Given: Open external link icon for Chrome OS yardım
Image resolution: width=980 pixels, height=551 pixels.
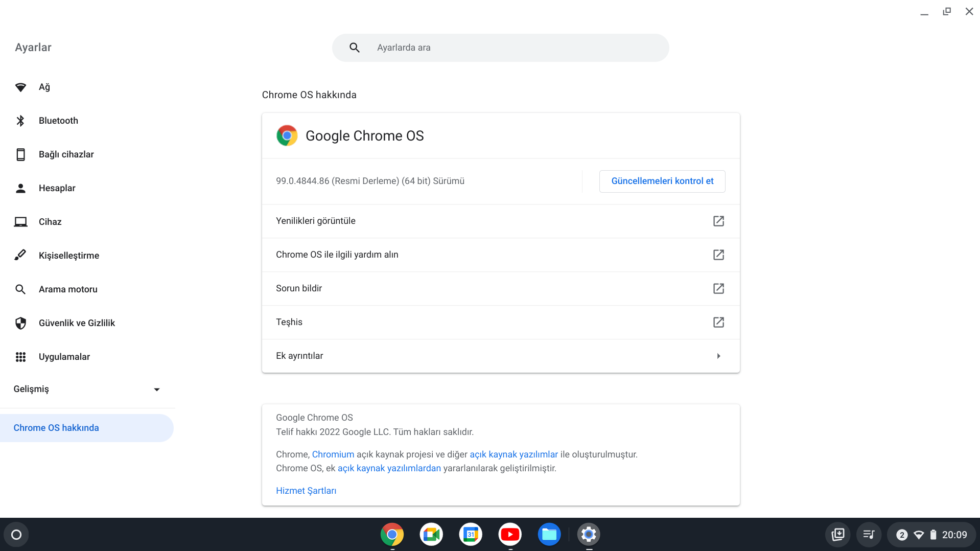Looking at the screenshot, I should [718, 255].
